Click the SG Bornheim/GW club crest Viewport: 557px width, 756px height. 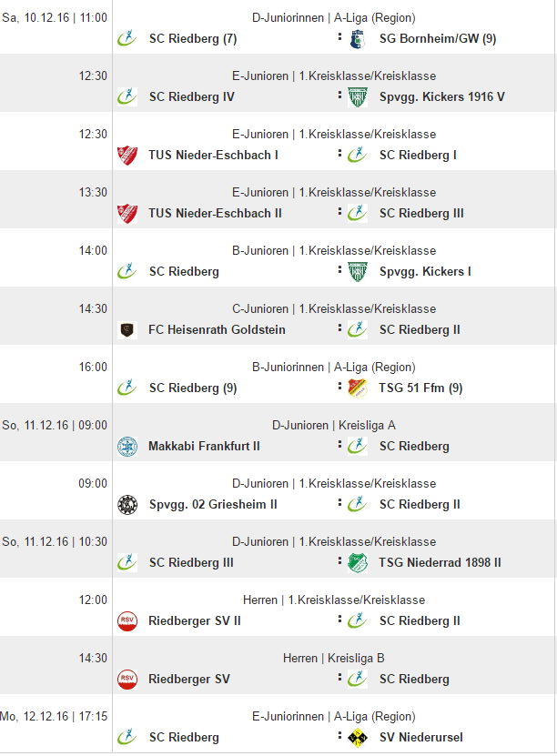pyautogui.click(x=357, y=38)
